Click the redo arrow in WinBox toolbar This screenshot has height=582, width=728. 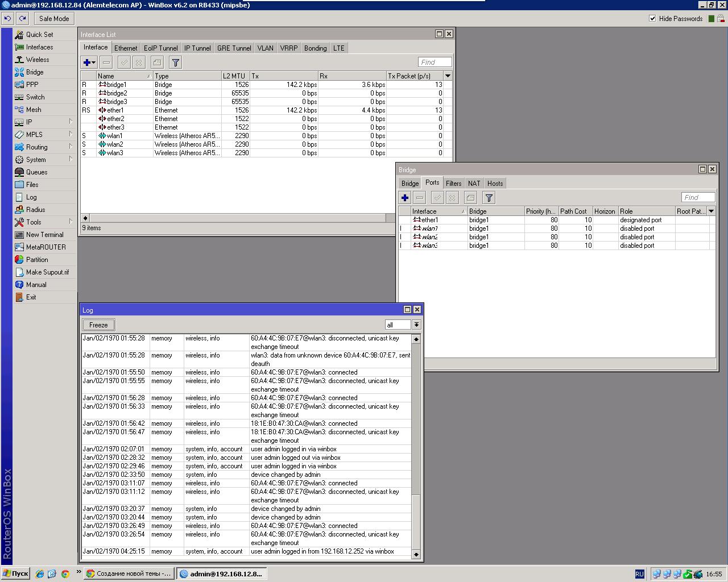23,19
